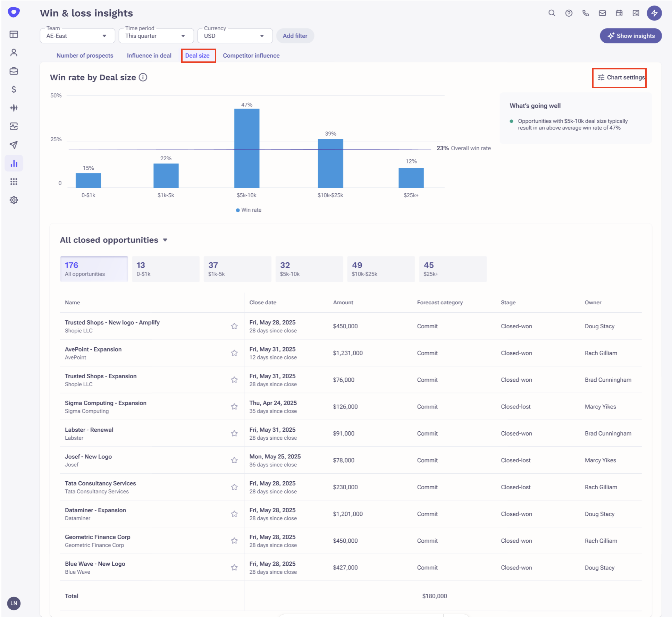The image size is (672, 617).
Task: Open the search icon in header
Action: click(552, 13)
